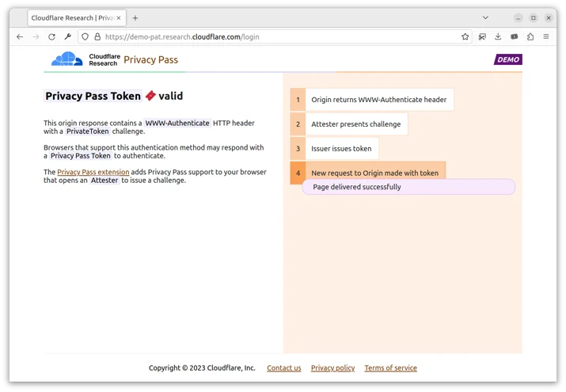566x392 pixels.
Task: Click the Copyright 2023 Cloudflare text
Action: coord(202,368)
